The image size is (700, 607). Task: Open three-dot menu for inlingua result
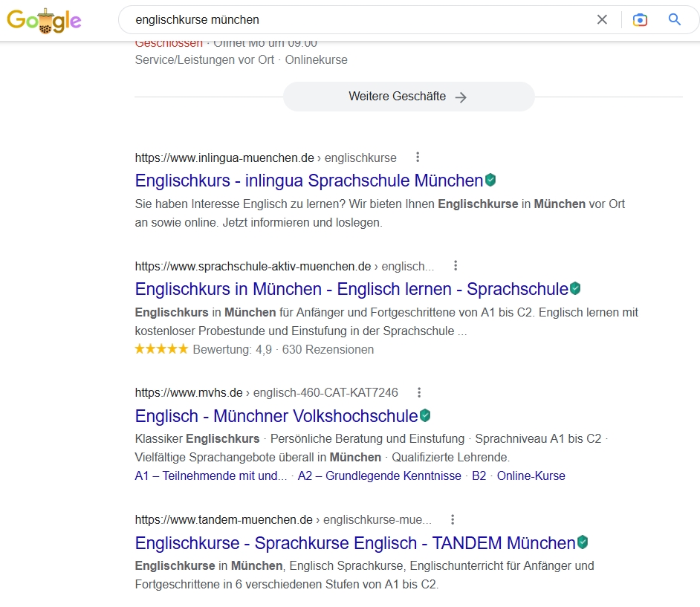pos(418,158)
